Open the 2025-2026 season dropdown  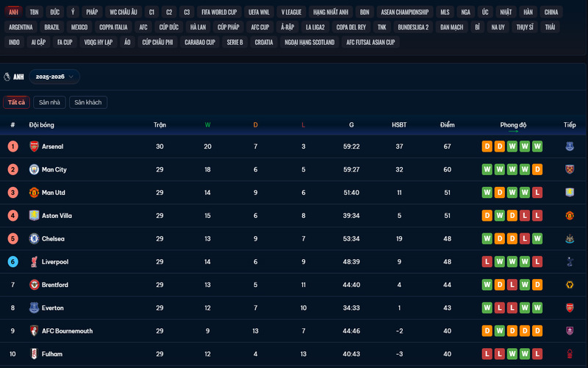(54, 77)
